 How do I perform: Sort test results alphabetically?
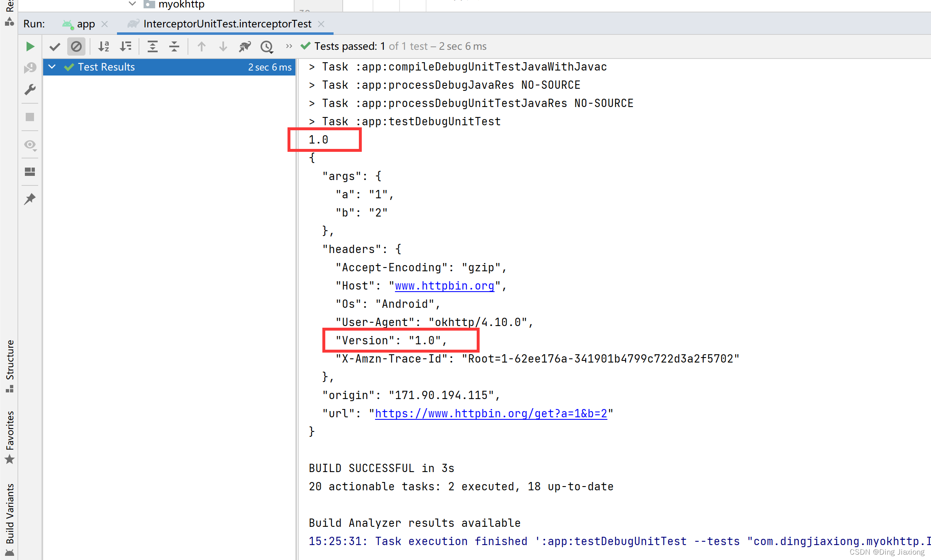tap(104, 46)
